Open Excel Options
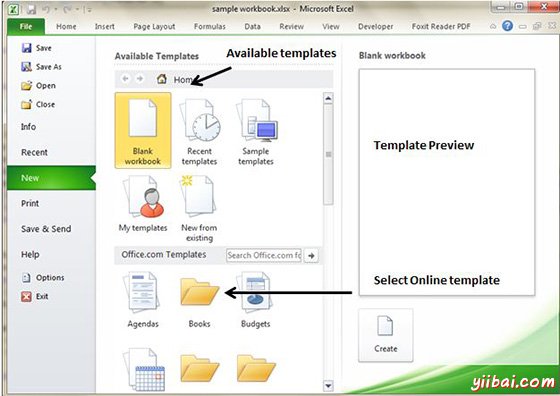 [43, 277]
